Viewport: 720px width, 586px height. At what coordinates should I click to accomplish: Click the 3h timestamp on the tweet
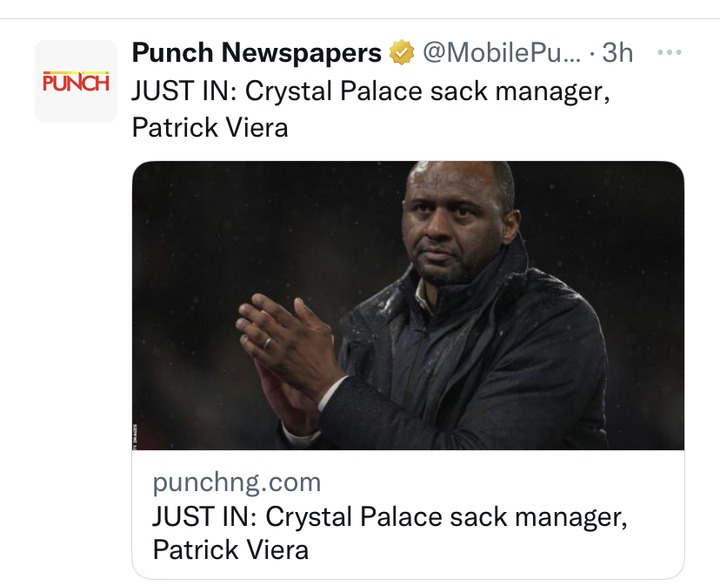pos(618,52)
